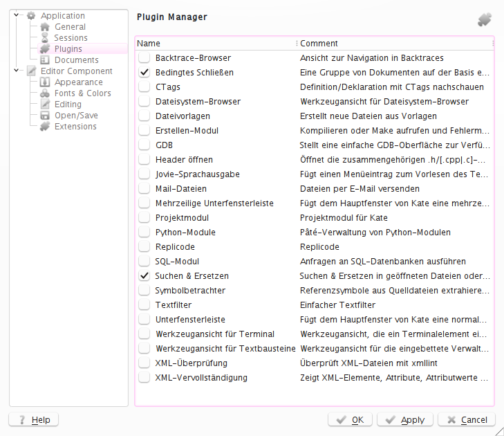Select the Dateivorlagen plugin row

pyautogui.click(x=315, y=116)
